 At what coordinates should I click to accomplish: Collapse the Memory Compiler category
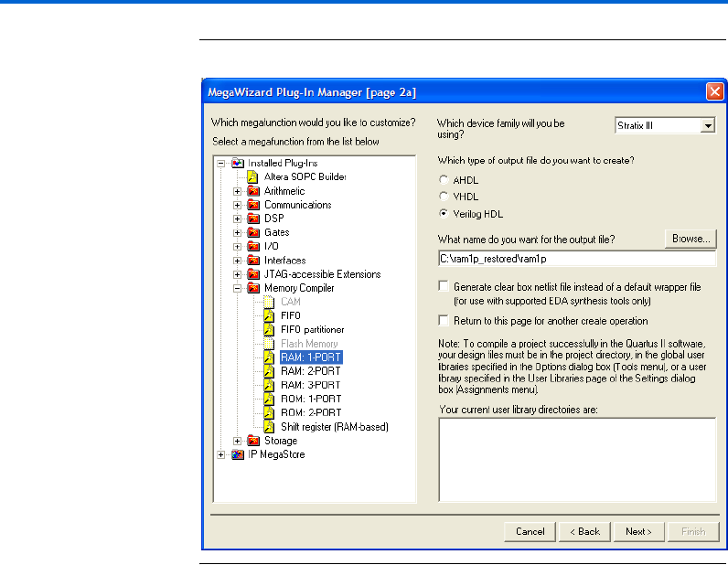[237, 288]
